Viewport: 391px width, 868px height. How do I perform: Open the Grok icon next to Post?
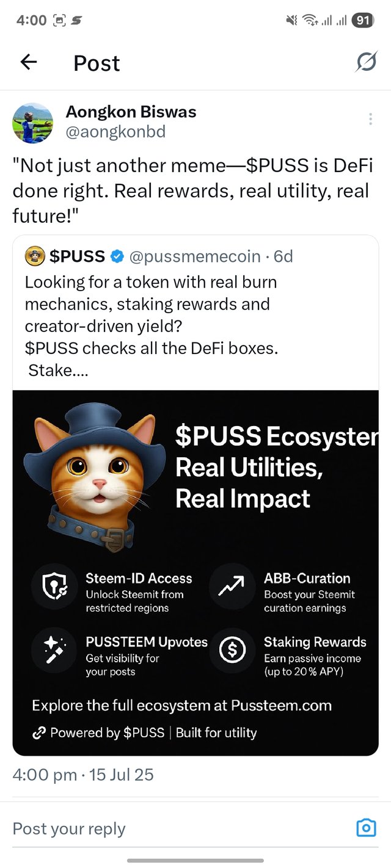click(x=366, y=62)
